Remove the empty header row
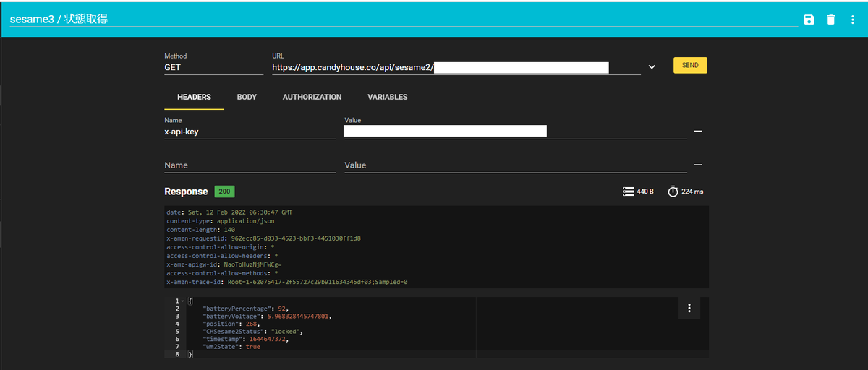Viewport: 868px width, 370px height. (698, 165)
